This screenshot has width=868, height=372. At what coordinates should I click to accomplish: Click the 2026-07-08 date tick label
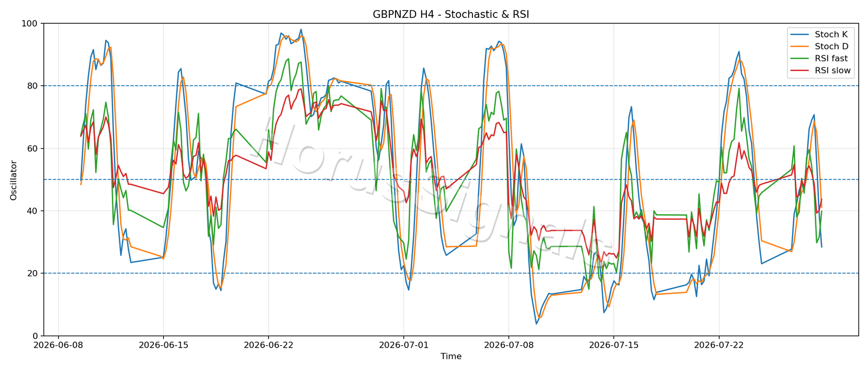tap(509, 344)
